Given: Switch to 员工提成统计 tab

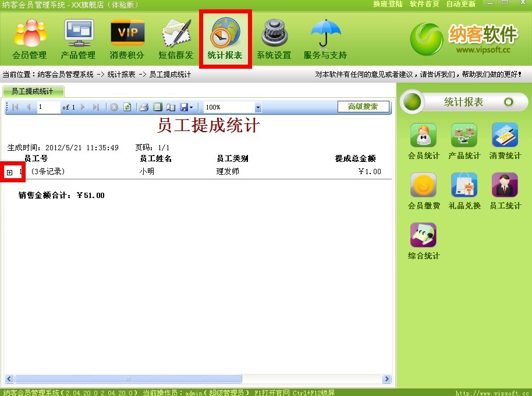Looking at the screenshot, I should [x=33, y=91].
